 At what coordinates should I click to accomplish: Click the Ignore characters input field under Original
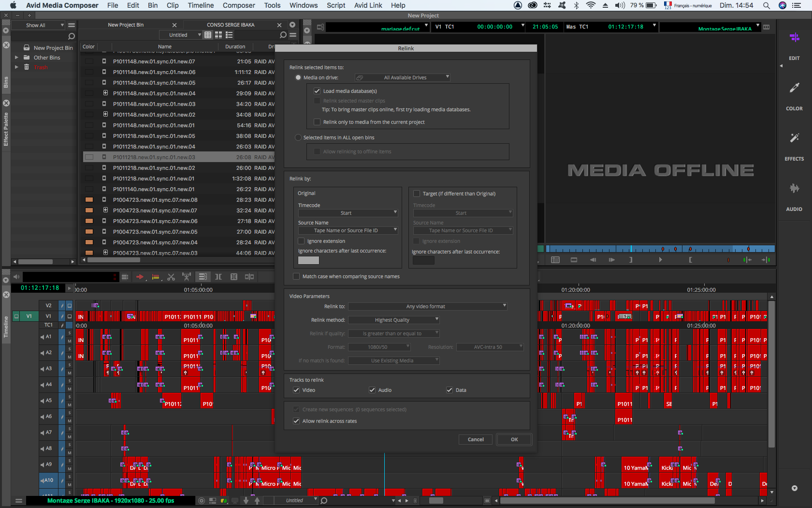(308, 260)
